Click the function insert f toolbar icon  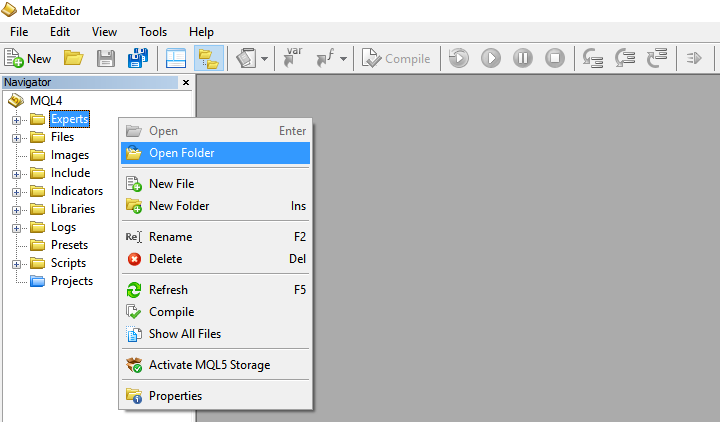(326, 58)
